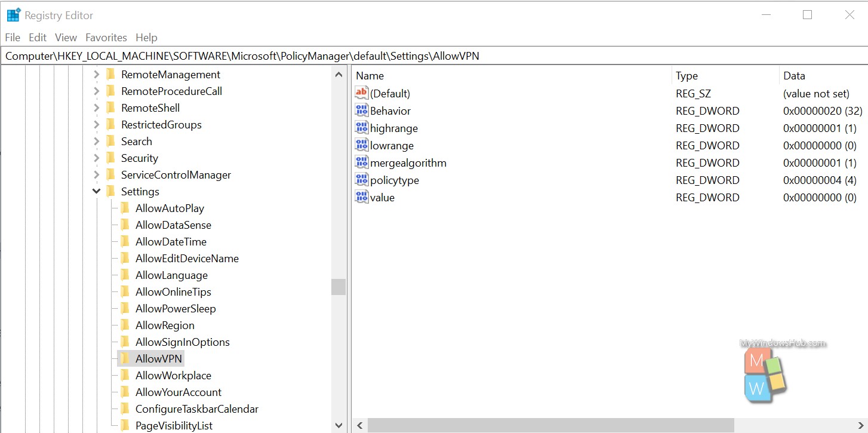This screenshot has height=433, width=868.
Task: Click the AllowDateTime folder icon
Action: 124,241
